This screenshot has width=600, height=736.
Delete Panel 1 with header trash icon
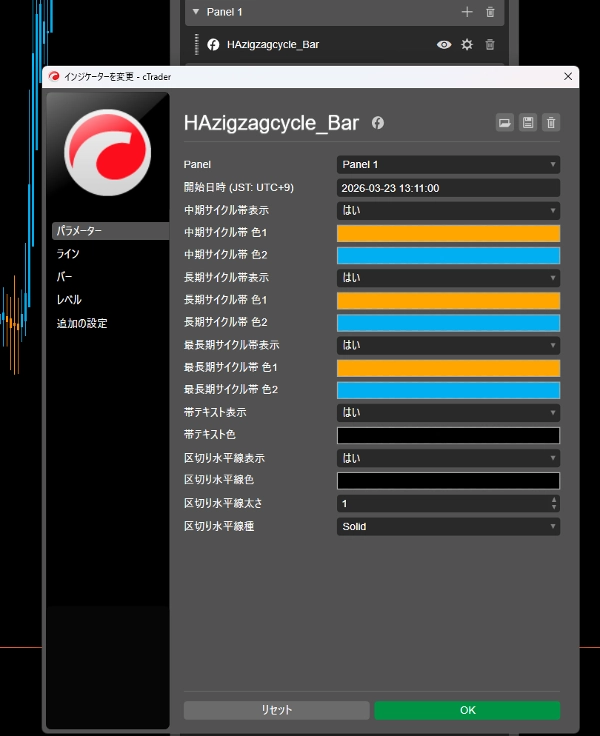pyautogui.click(x=490, y=12)
